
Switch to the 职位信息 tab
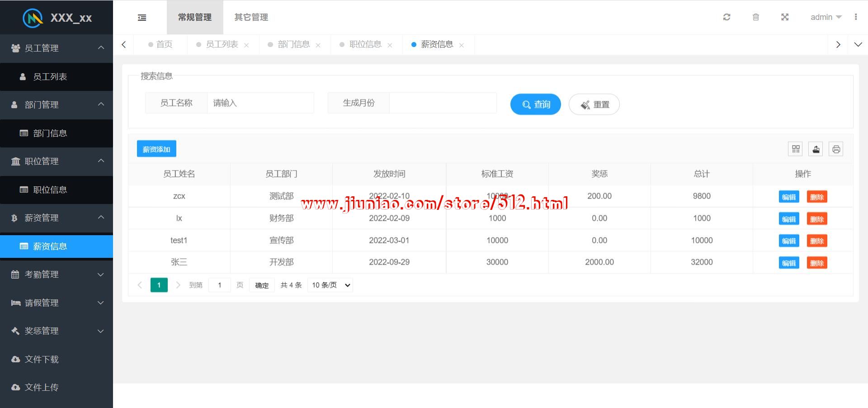tap(365, 44)
